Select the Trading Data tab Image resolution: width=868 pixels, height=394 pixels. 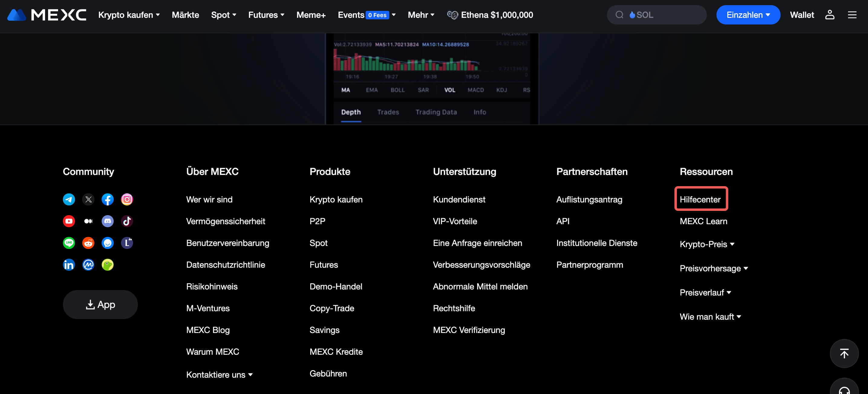[x=436, y=112]
